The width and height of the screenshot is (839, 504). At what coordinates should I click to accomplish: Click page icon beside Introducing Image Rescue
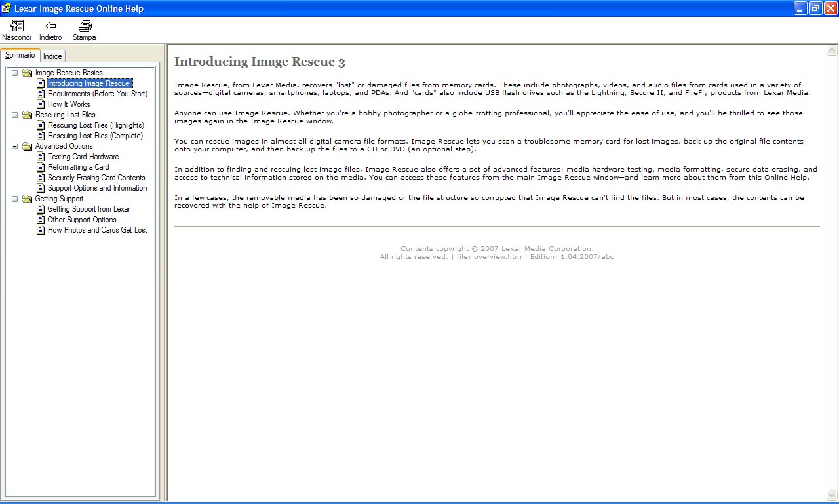pos(41,83)
